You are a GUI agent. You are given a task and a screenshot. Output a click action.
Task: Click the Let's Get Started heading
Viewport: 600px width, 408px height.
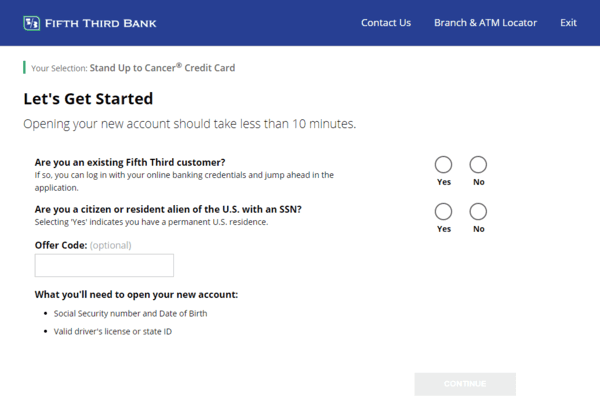pos(88,99)
